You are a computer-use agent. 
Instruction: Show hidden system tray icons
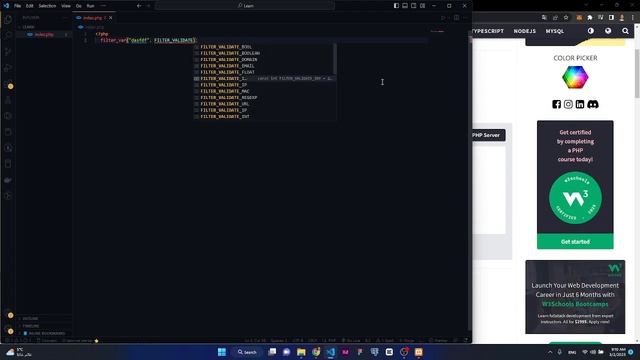tap(550, 352)
